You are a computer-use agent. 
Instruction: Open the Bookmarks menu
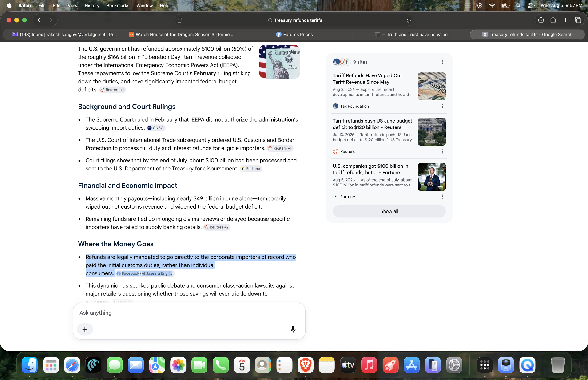(118, 5)
